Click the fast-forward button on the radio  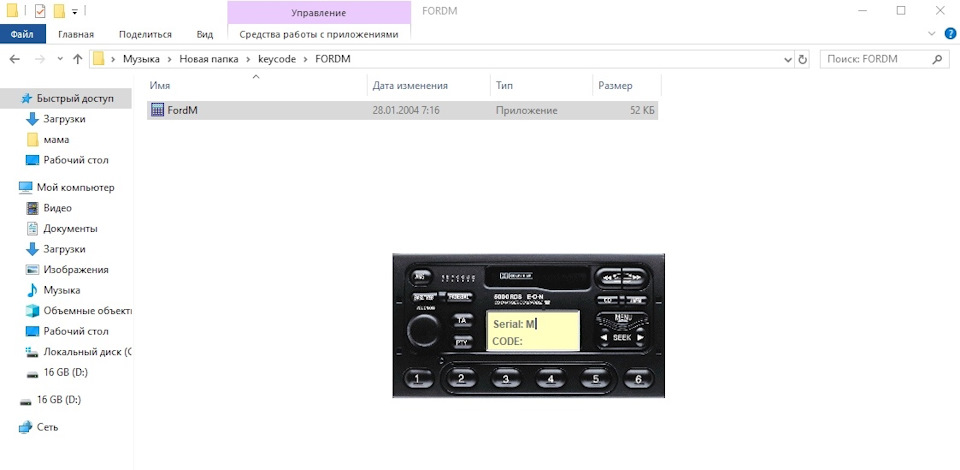(634, 277)
